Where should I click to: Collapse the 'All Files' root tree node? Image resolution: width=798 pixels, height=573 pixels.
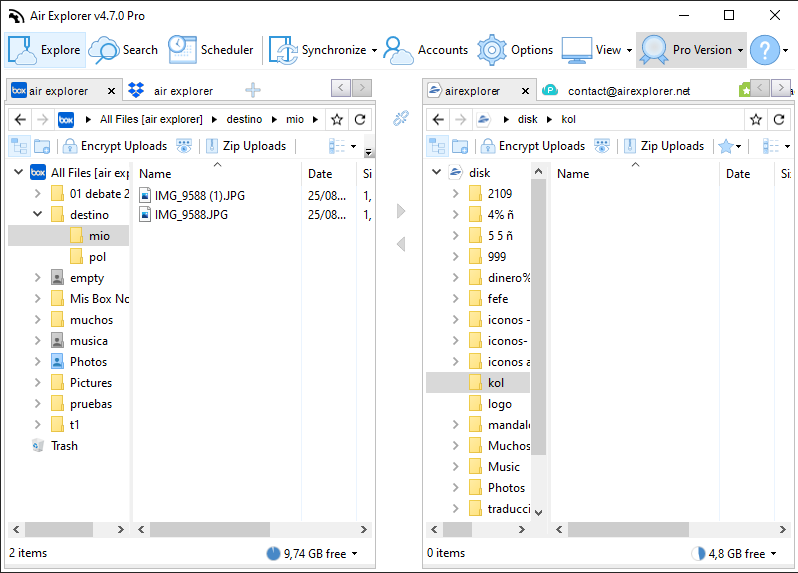click(x=18, y=173)
